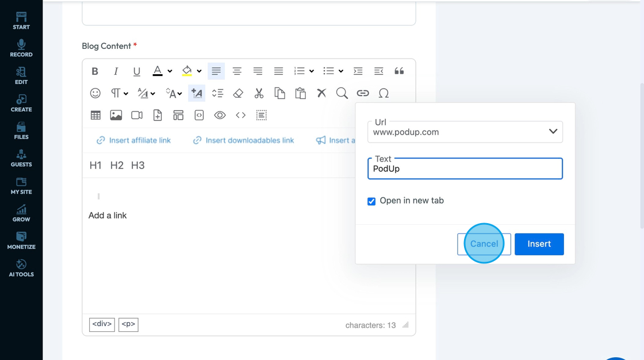
Task: Align text left
Action: point(216,71)
